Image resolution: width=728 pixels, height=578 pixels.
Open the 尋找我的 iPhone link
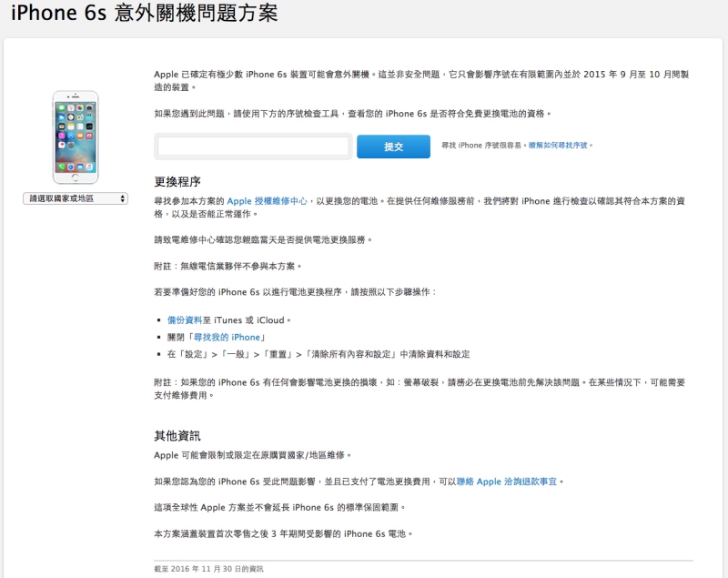[x=227, y=338]
